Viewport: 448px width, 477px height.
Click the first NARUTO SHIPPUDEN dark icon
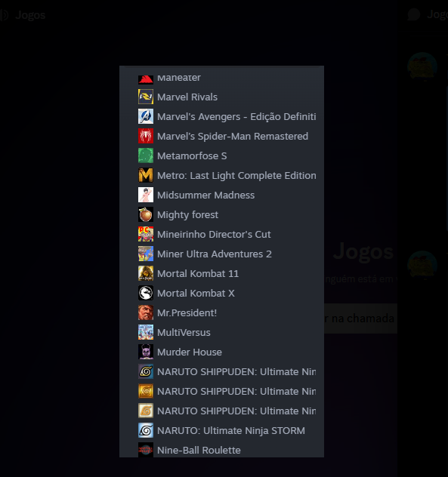click(x=146, y=371)
